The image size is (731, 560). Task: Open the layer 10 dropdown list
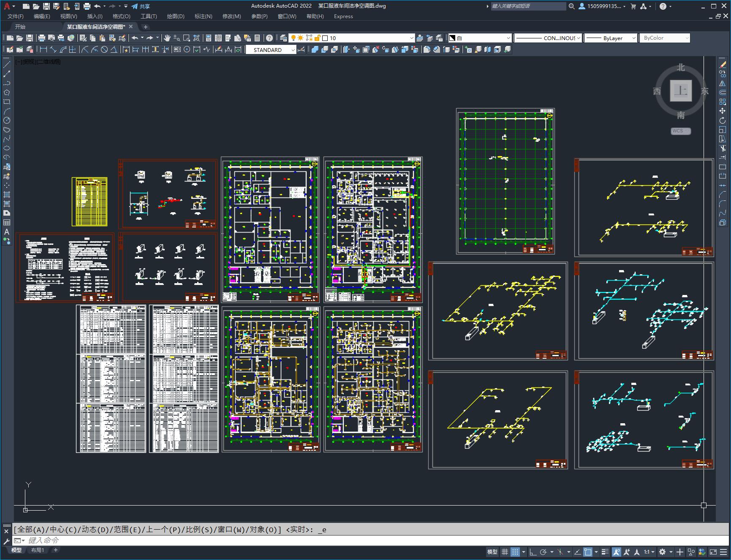pos(412,38)
